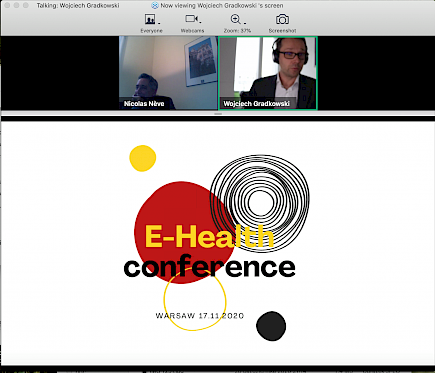The height and width of the screenshot is (373, 435).
Task: Click the Warsaw 17.11.2020 date text
Action: pos(200,316)
